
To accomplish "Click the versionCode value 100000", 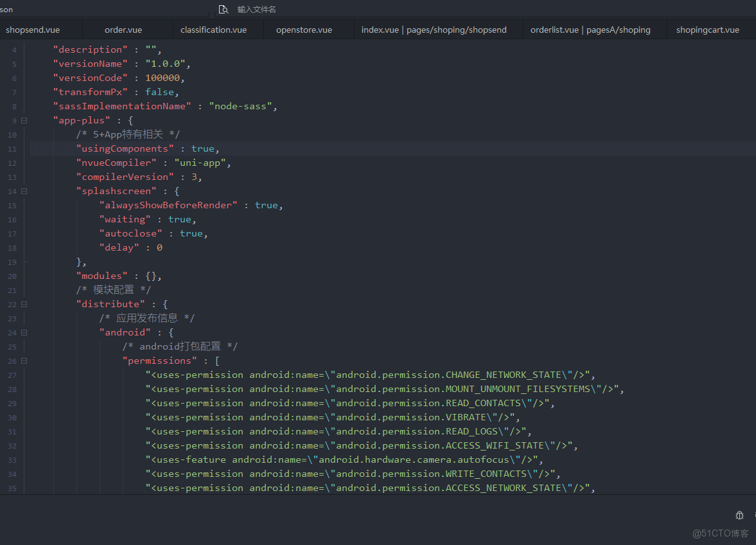I will point(163,78).
